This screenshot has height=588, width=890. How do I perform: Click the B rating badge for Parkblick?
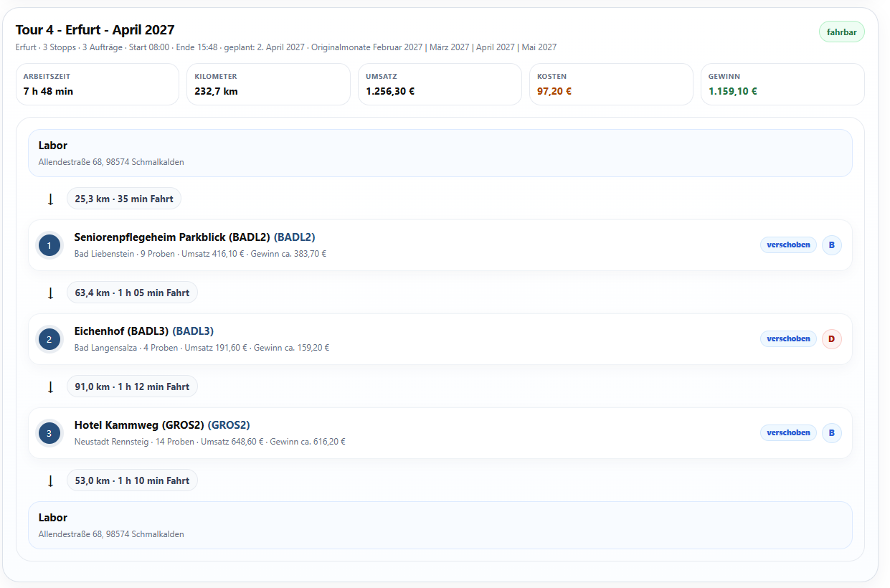(x=831, y=245)
